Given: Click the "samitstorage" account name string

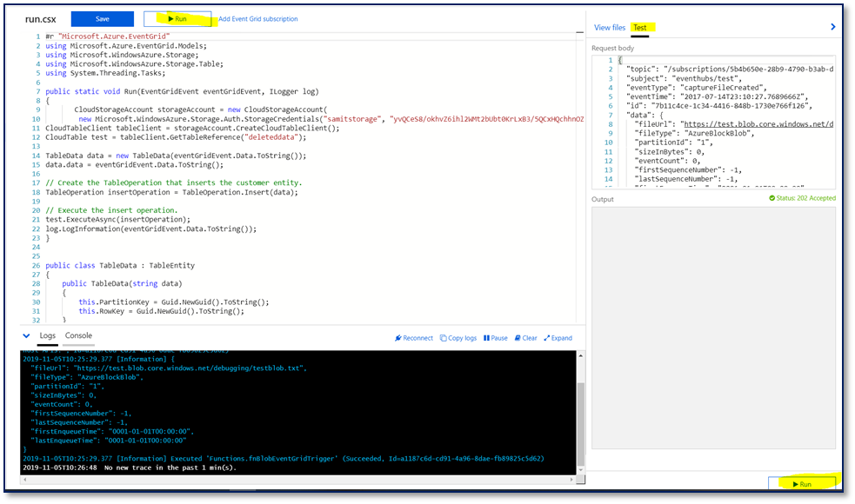Looking at the screenshot, I should coord(351,119).
